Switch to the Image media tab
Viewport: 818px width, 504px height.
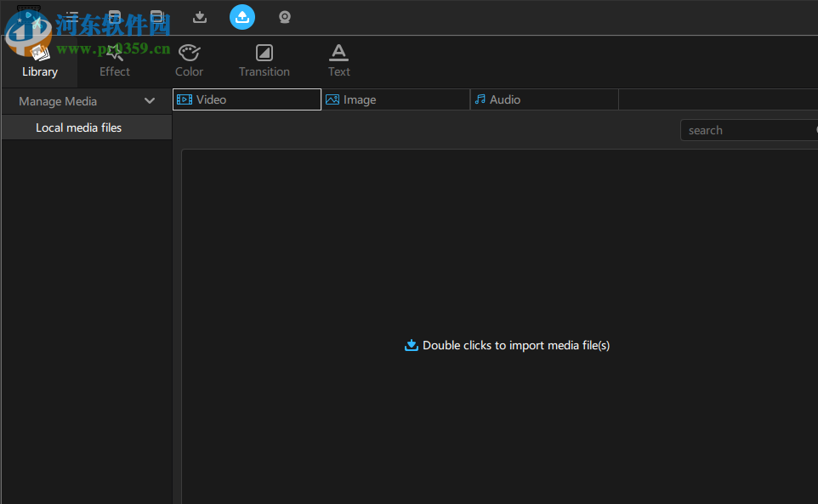pos(357,99)
